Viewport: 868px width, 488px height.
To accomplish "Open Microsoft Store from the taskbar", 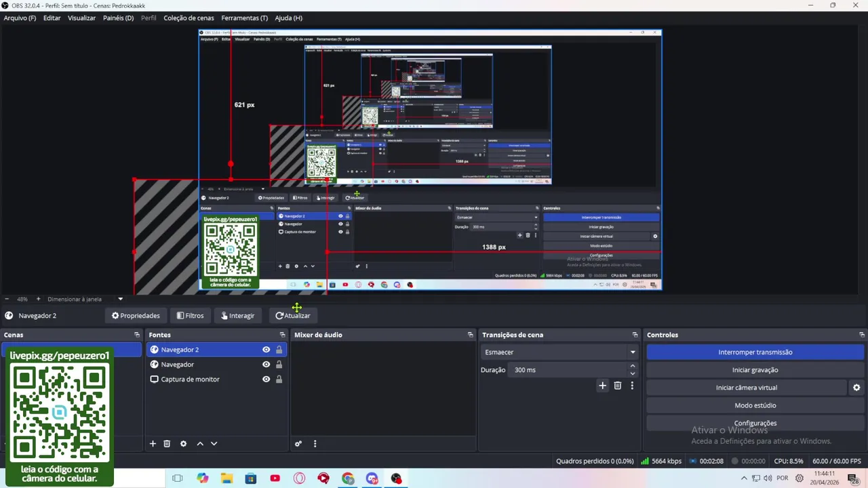I will coord(251,479).
